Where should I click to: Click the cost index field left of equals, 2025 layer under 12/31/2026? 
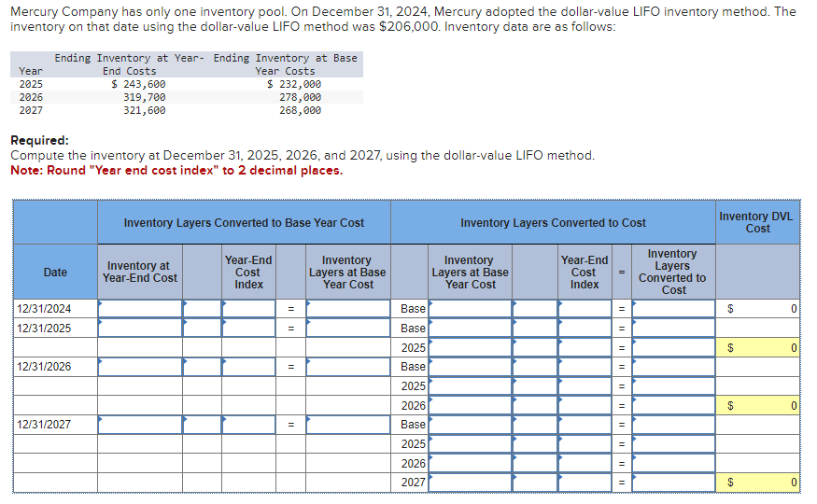point(585,385)
